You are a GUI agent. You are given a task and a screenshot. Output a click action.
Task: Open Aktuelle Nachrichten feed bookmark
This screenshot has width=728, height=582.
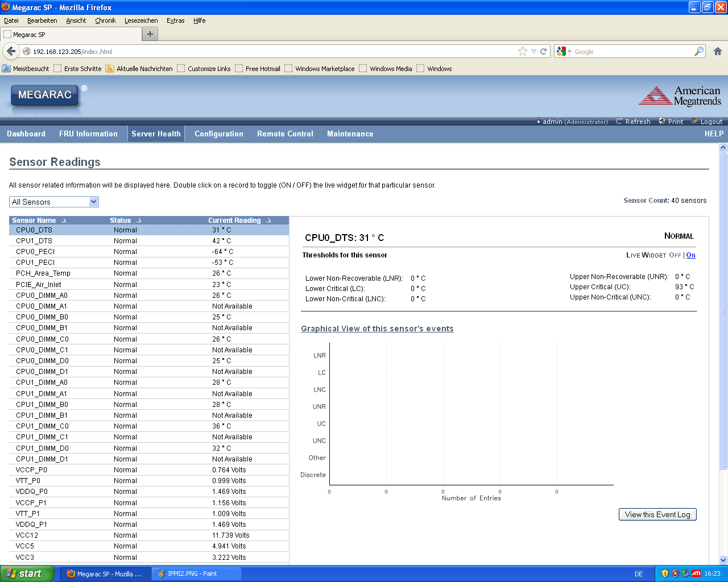(139, 69)
